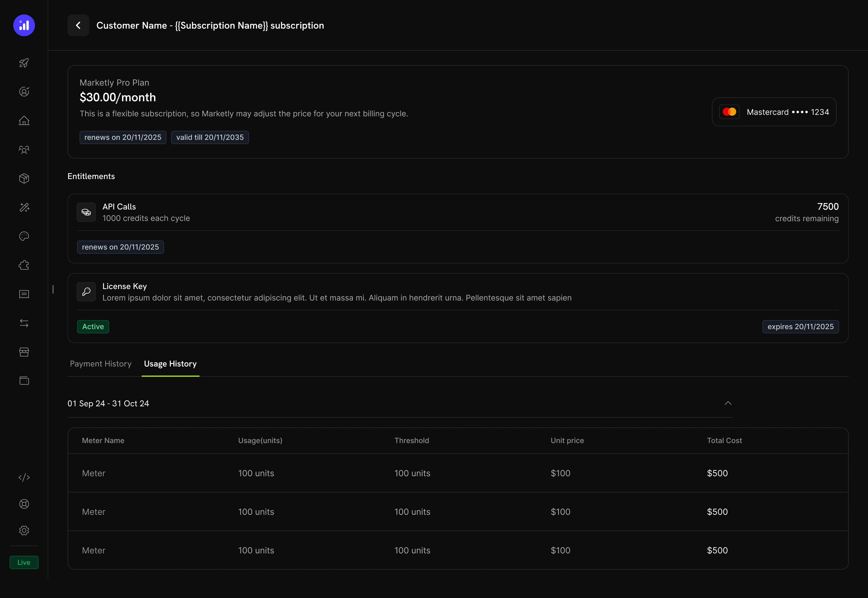Select the Usage History tab
868x598 pixels.
point(170,364)
